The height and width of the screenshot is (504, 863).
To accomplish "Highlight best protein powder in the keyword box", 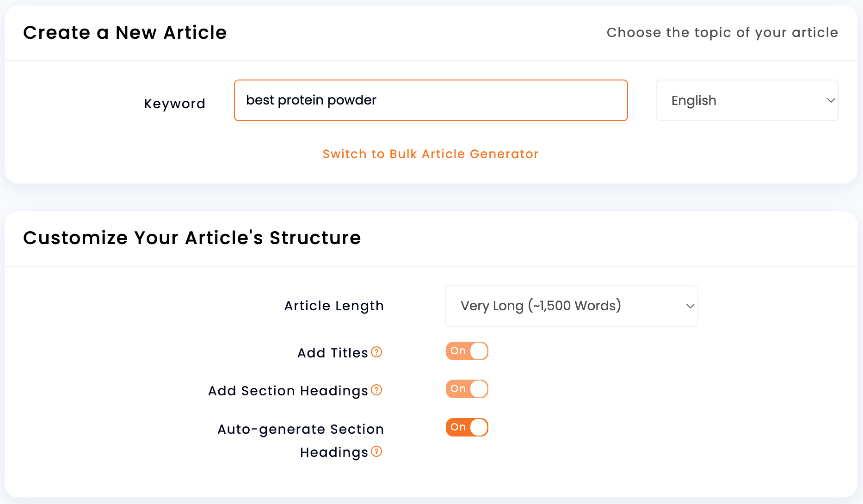I will (311, 100).
